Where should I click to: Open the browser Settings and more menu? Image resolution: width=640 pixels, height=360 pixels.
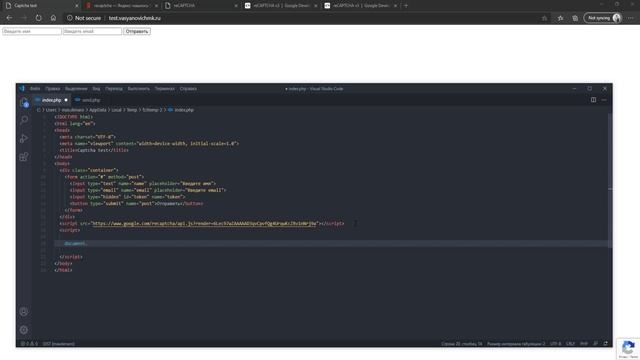click(631, 18)
